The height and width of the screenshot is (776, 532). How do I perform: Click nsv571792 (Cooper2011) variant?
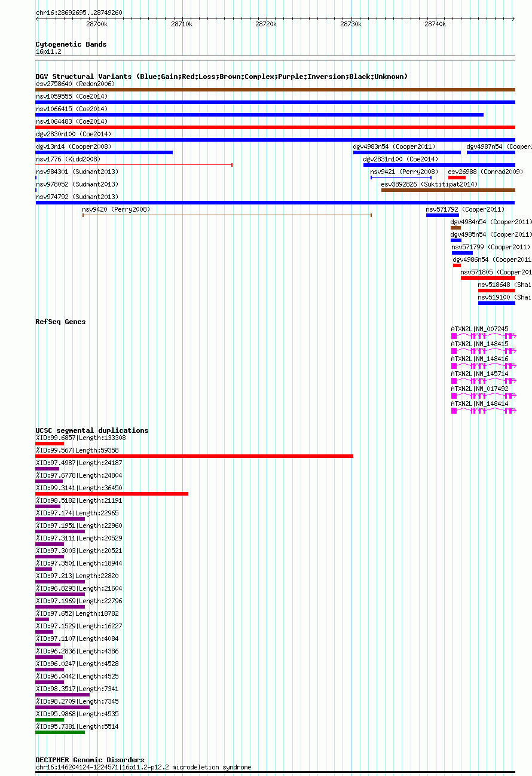442,215
